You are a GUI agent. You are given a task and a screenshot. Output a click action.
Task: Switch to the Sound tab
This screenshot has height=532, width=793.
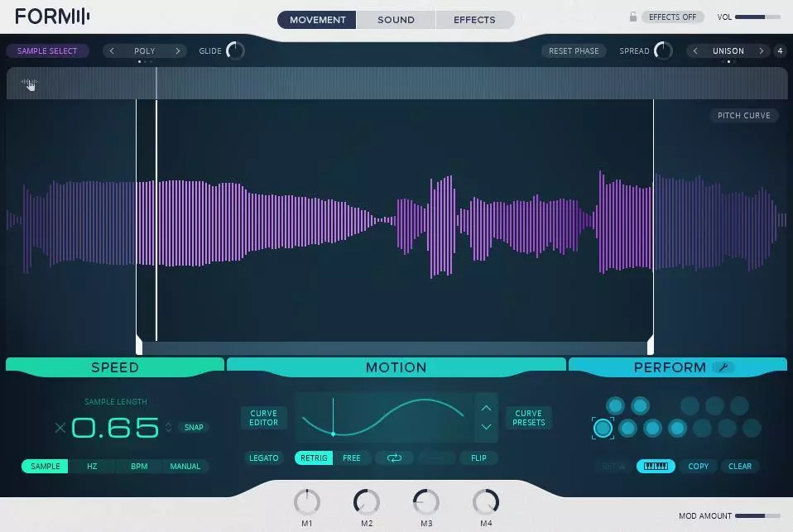coord(396,19)
